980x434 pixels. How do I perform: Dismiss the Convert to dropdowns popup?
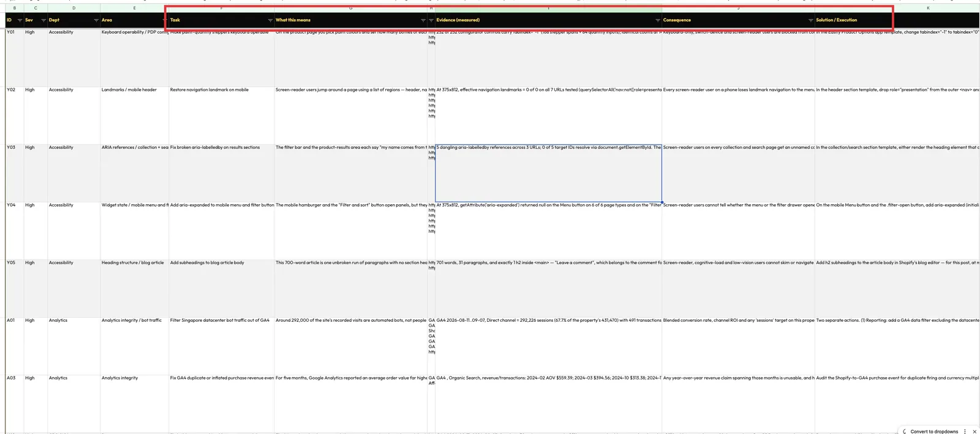point(974,432)
